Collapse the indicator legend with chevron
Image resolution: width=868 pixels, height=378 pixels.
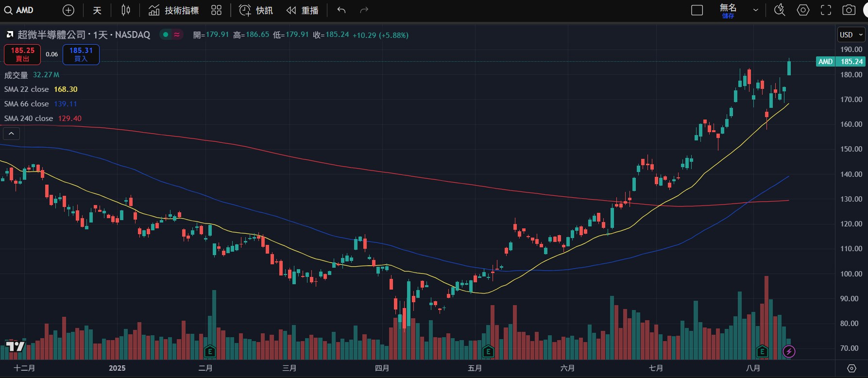pyautogui.click(x=11, y=133)
